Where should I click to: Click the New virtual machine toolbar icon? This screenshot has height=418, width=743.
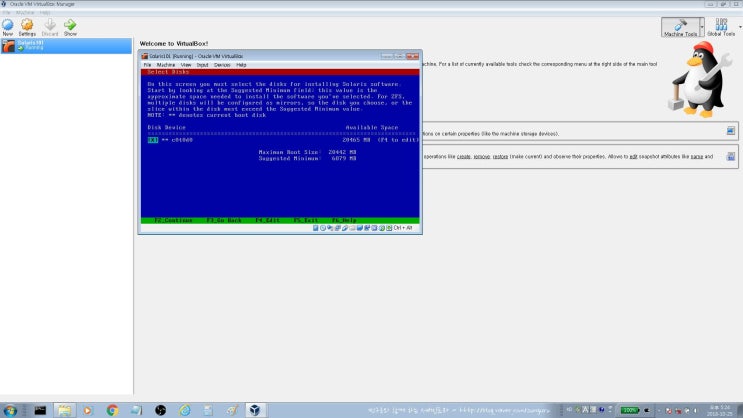[x=8, y=27]
